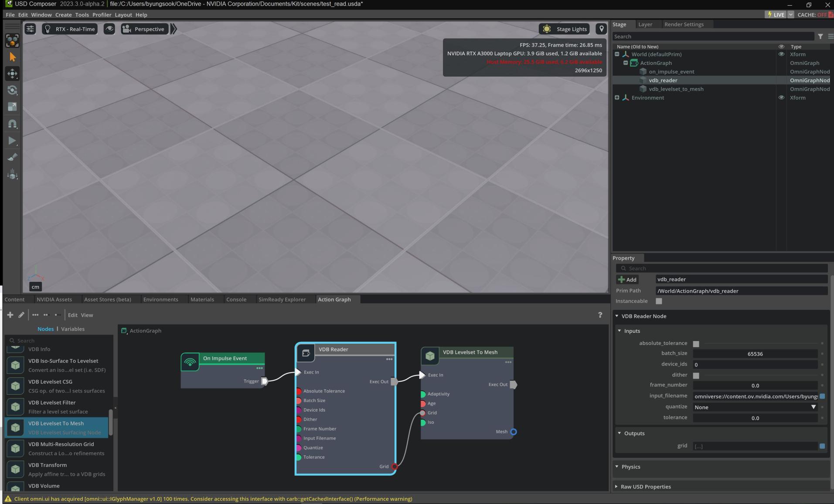Collapse the ActionGraph tree node
Image resolution: width=834 pixels, height=504 pixels.
[x=626, y=63]
